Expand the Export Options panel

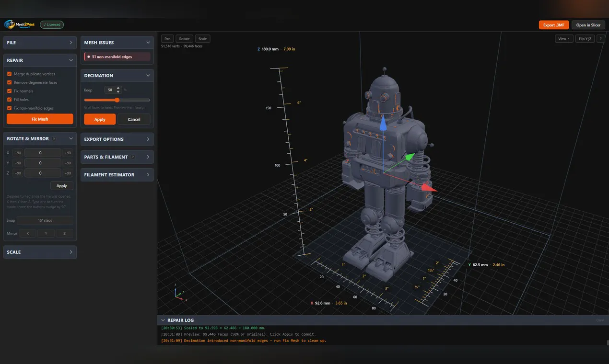(117, 139)
